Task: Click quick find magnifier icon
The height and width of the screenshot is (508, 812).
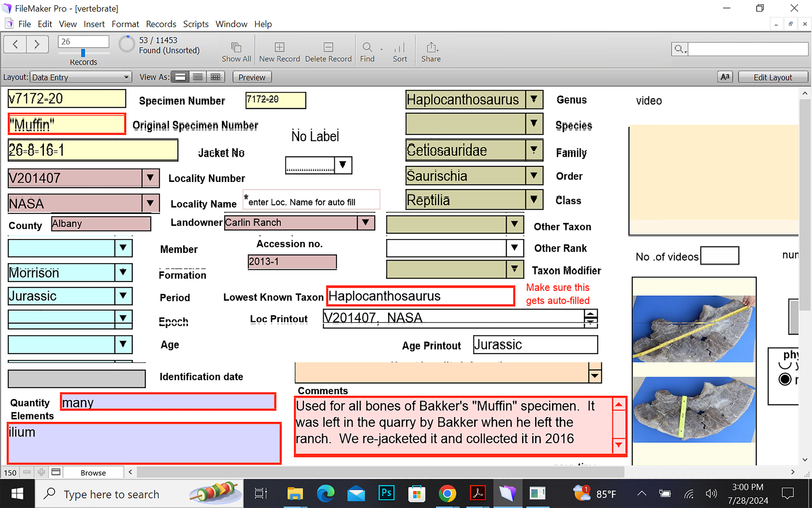Action: (680, 49)
